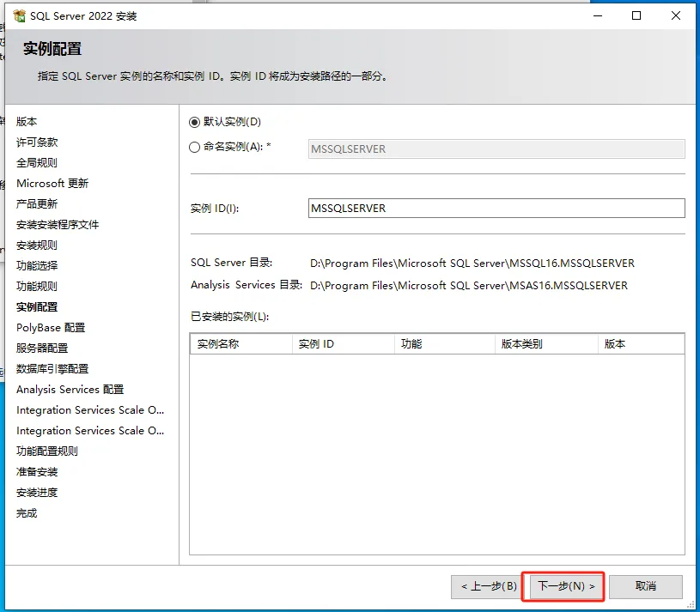Select the 默认实例(D) radio button

click(x=194, y=122)
